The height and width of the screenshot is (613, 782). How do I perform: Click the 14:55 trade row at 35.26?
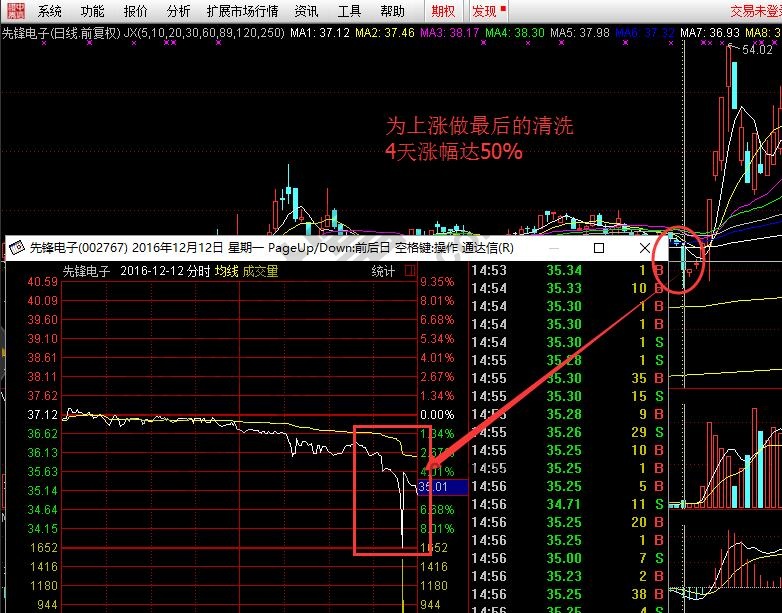pyautogui.click(x=568, y=432)
